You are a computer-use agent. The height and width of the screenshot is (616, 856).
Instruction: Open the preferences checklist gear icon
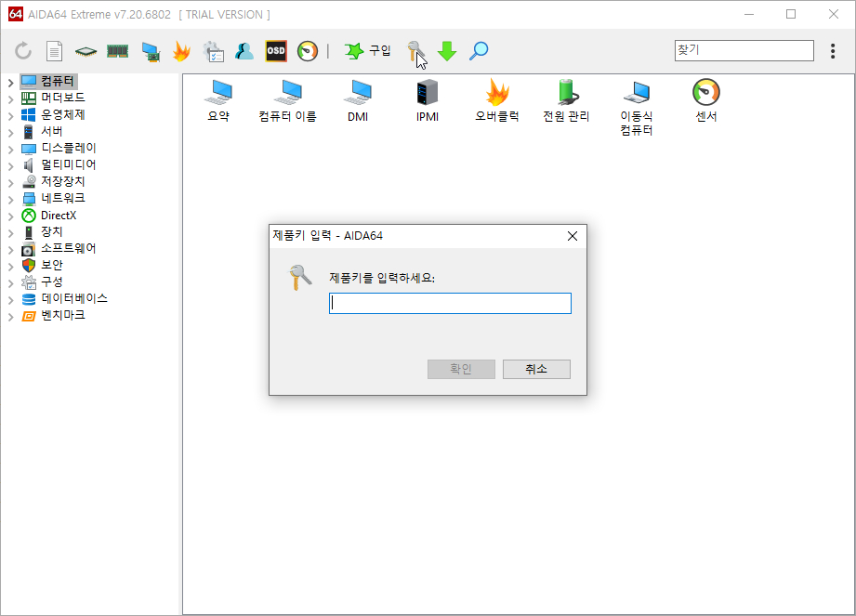click(213, 51)
